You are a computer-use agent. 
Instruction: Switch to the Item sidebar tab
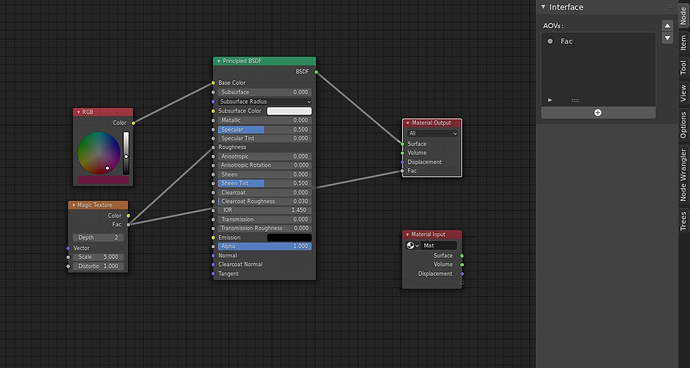[x=683, y=43]
